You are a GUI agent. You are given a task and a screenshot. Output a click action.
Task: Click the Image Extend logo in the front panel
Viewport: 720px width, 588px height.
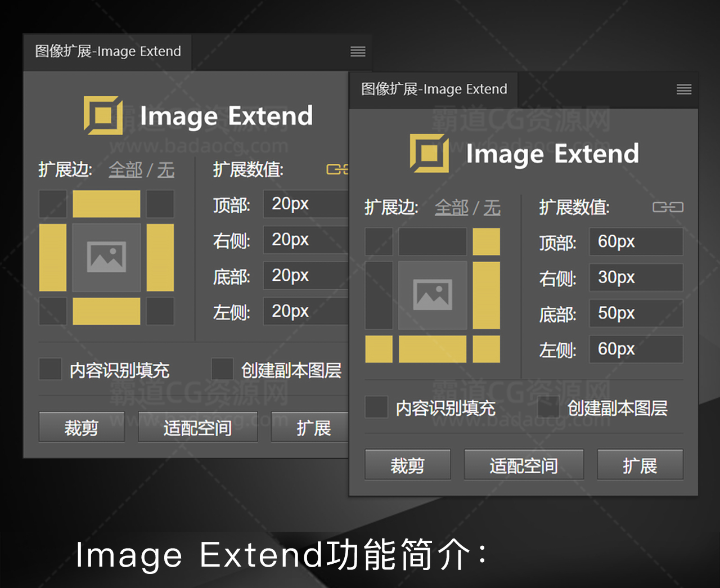tap(429, 153)
